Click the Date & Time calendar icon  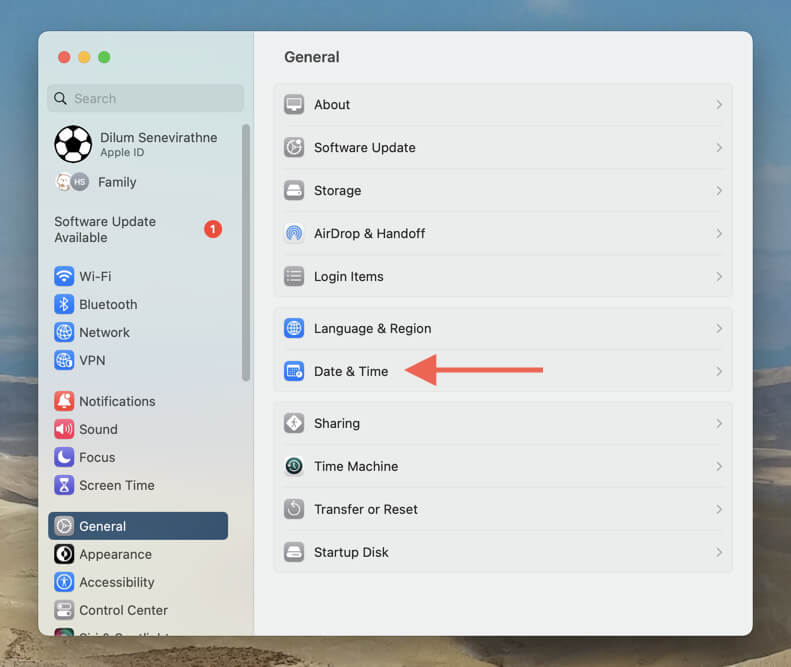294,371
